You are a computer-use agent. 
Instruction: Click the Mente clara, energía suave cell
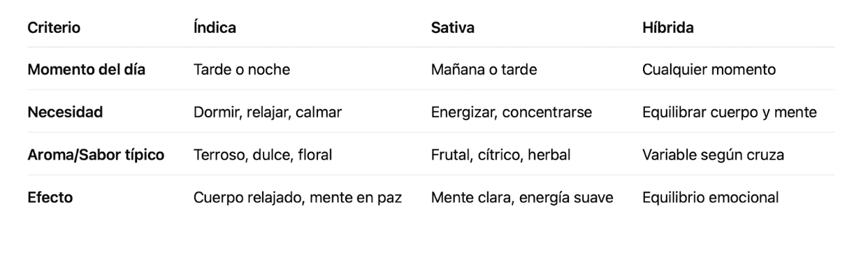(522, 198)
